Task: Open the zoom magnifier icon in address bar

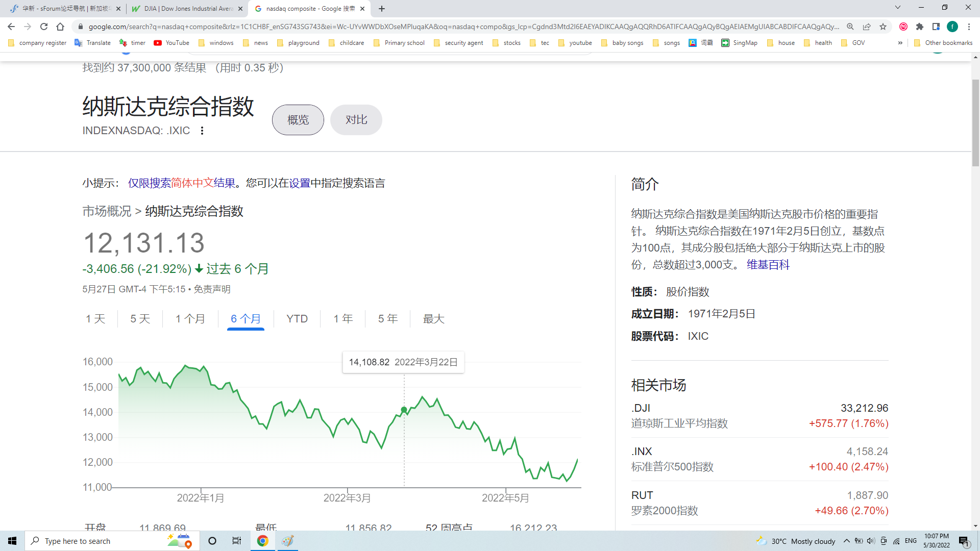Action: (850, 27)
